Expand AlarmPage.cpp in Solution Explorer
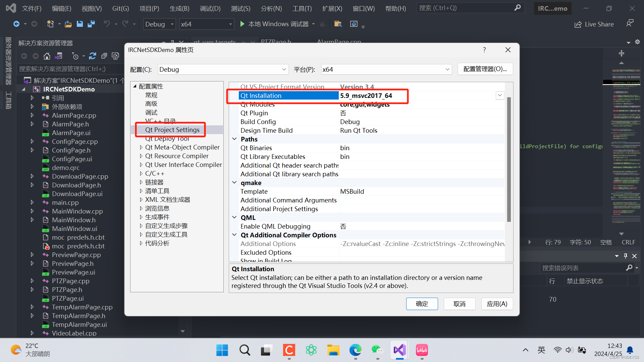 (x=32, y=115)
